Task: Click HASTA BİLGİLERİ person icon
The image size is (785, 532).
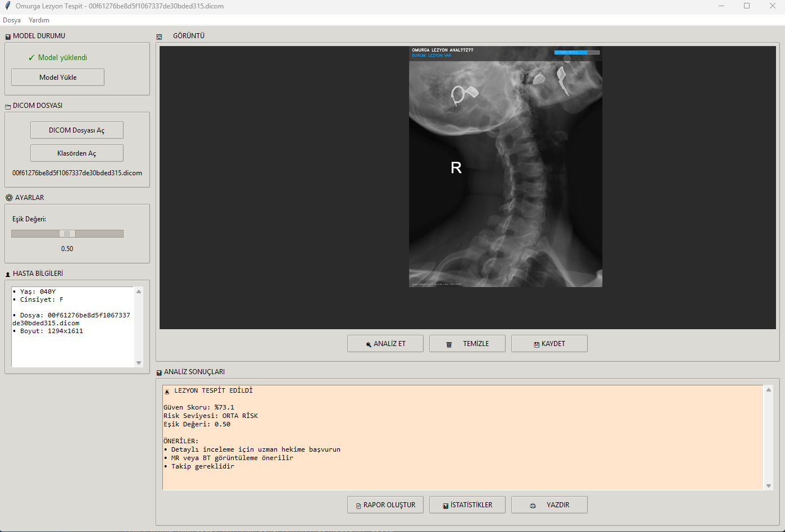Action: (x=8, y=274)
